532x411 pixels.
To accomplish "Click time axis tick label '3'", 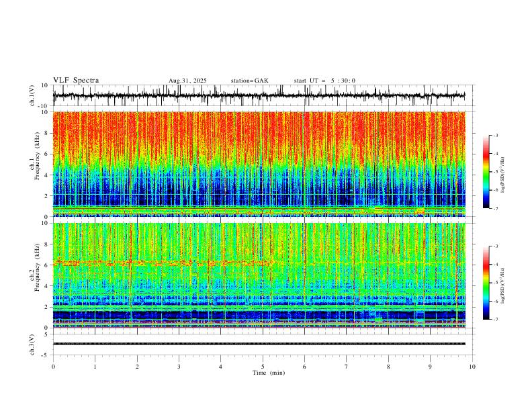I will pos(179,367).
